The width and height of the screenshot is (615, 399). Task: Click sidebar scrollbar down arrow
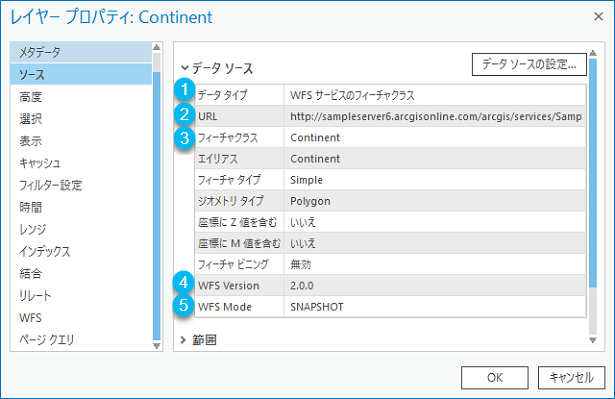[156, 346]
